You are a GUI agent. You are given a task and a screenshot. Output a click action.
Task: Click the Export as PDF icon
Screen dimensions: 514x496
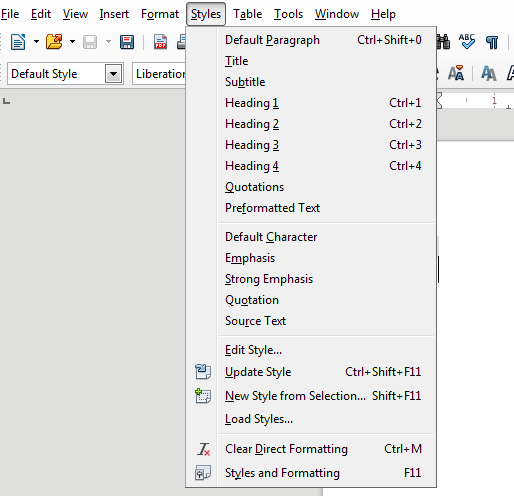[x=160, y=42]
